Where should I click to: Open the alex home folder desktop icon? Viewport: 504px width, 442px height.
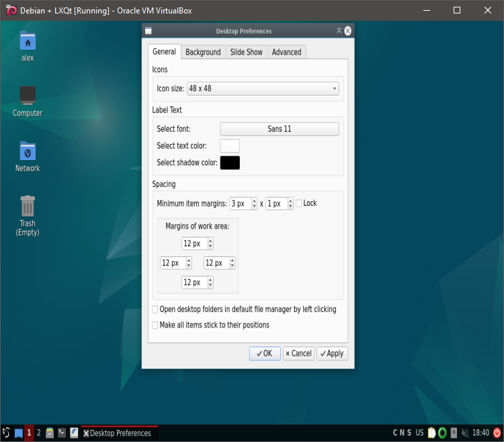[28, 46]
